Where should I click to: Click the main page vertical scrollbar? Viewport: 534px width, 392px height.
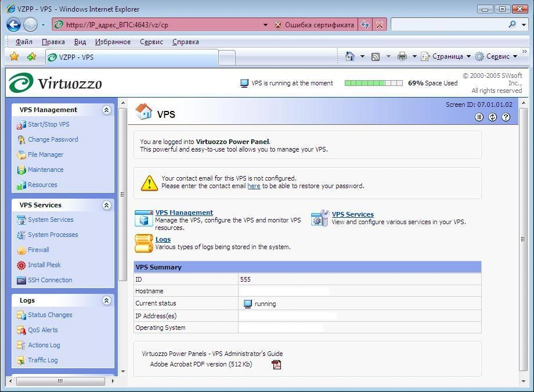(x=523, y=240)
